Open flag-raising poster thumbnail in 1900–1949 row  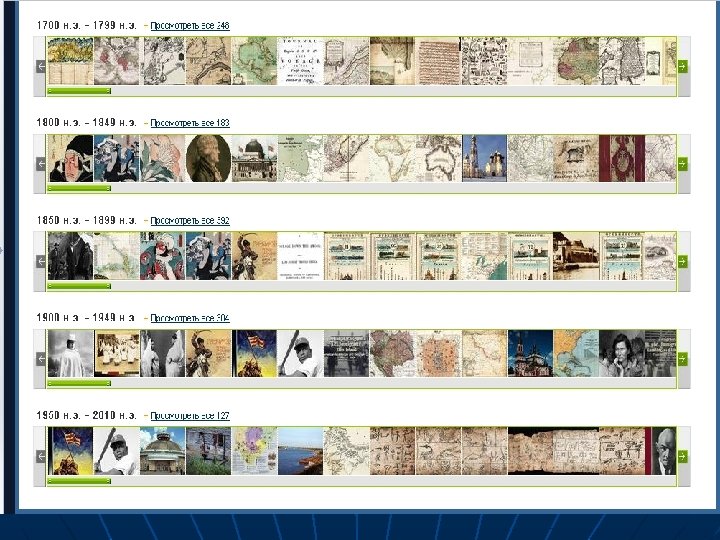click(x=254, y=354)
